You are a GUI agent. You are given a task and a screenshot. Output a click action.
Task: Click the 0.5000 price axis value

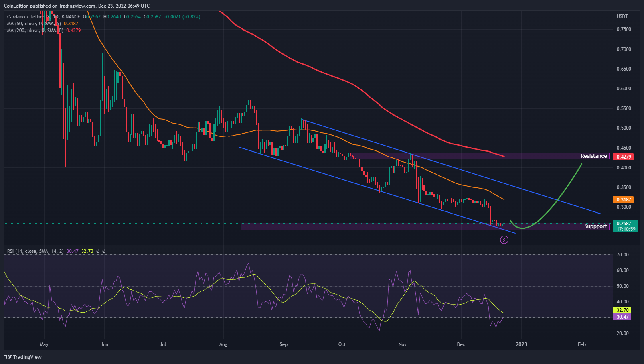coord(624,128)
